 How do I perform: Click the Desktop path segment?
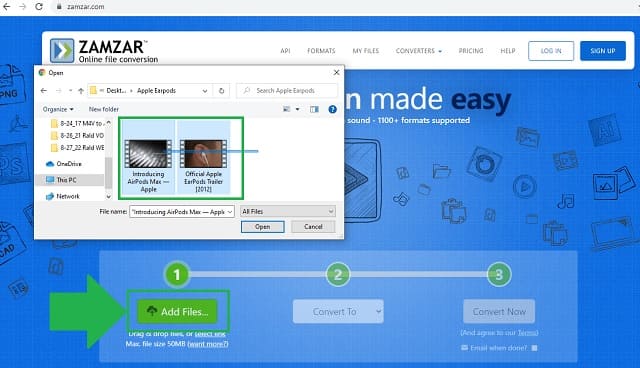point(116,91)
